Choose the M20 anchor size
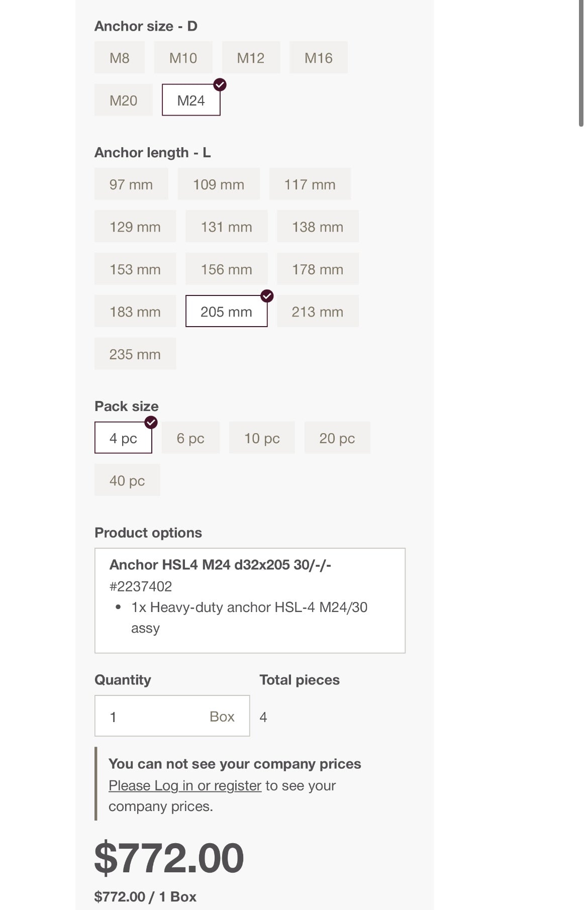 (123, 100)
